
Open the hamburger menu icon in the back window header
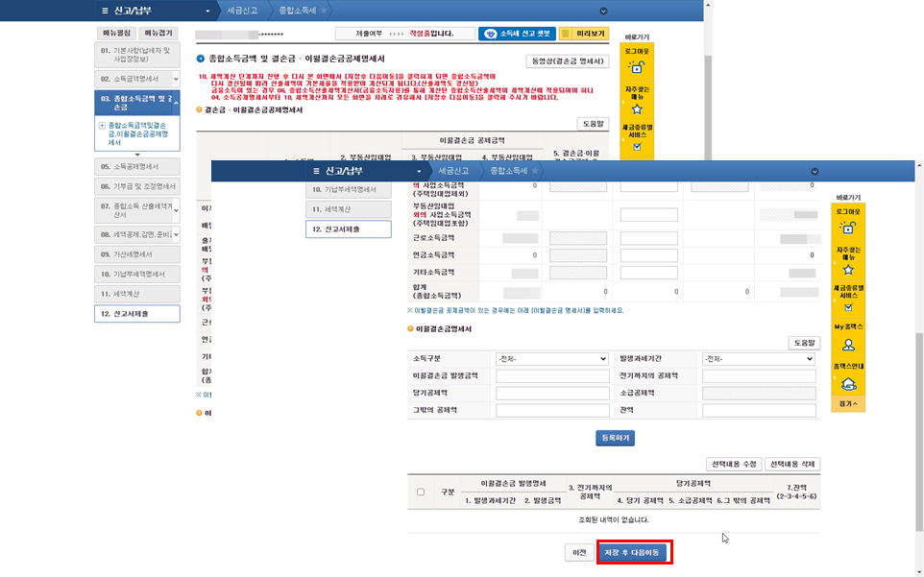pos(105,12)
